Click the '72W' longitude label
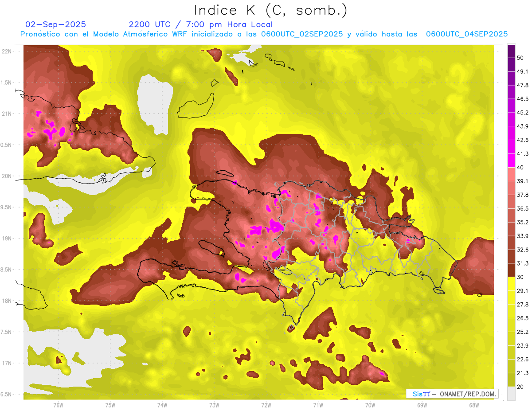 click(266, 405)
